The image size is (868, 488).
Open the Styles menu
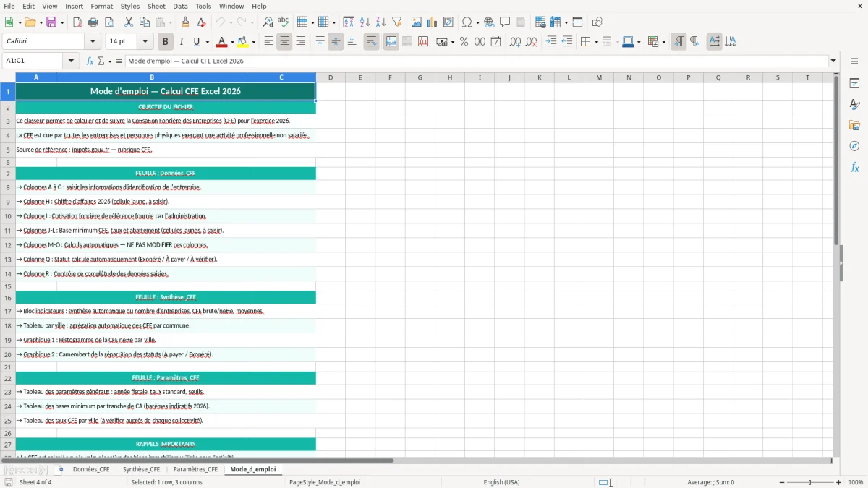(x=130, y=6)
